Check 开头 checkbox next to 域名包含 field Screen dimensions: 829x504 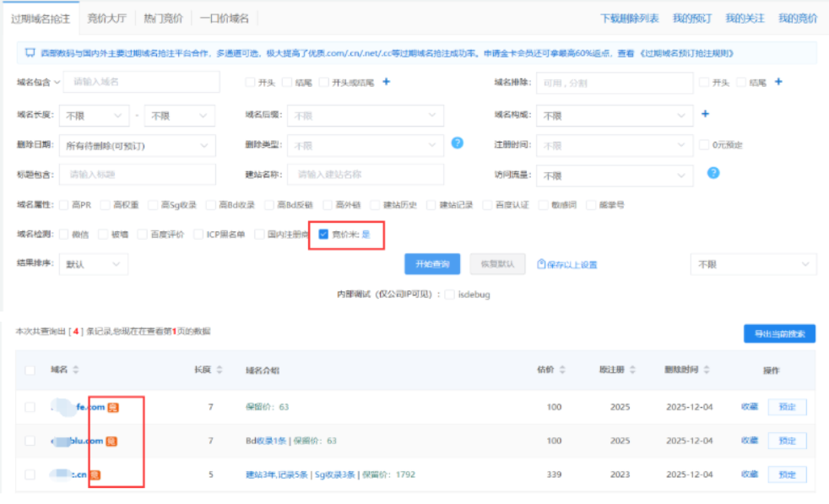point(250,83)
